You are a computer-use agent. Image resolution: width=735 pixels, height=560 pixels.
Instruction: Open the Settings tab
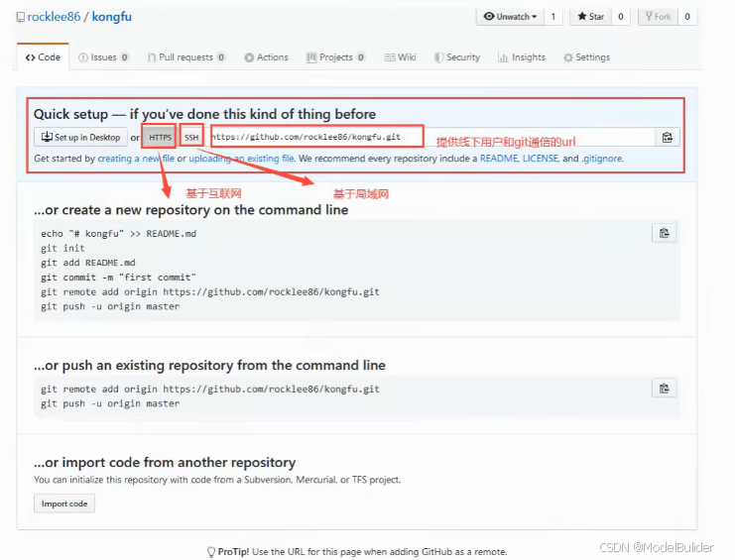[x=586, y=57]
